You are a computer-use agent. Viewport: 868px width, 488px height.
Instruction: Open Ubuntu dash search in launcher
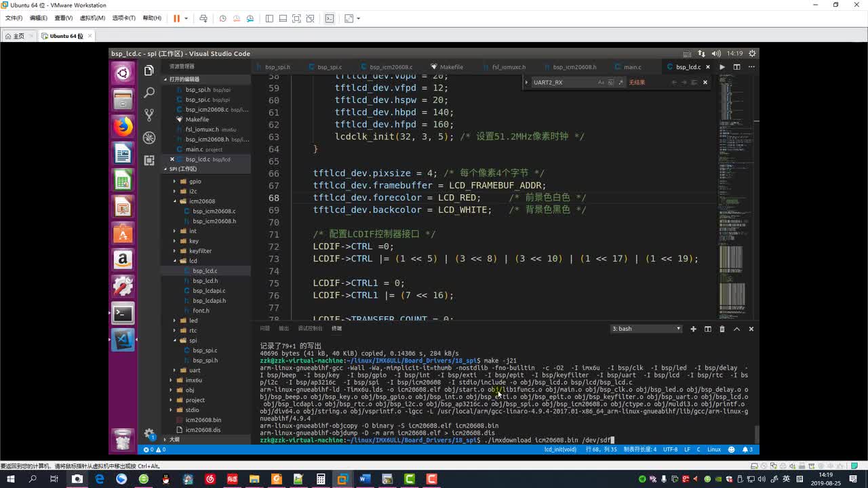coord(123,73)
